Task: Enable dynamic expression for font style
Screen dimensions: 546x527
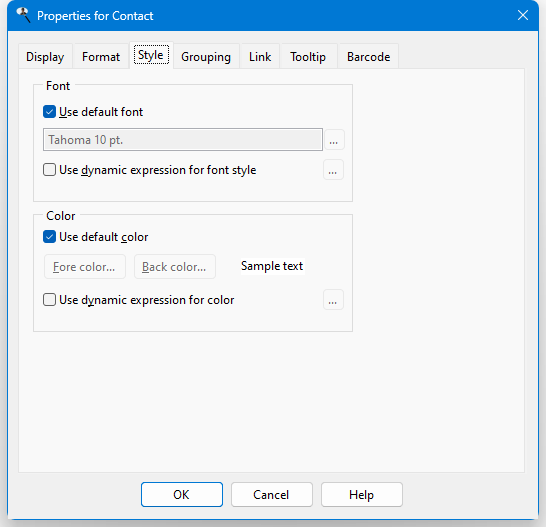Action: pos(49,170)
